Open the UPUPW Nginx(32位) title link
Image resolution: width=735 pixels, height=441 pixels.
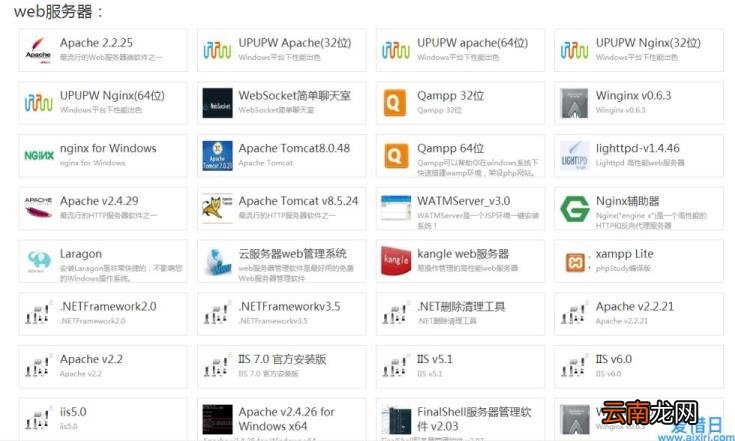(648, 43)
